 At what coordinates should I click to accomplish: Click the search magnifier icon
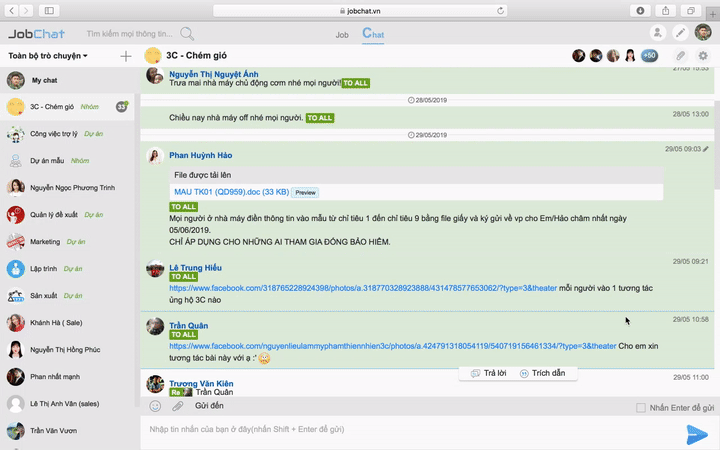pos(187,34)
